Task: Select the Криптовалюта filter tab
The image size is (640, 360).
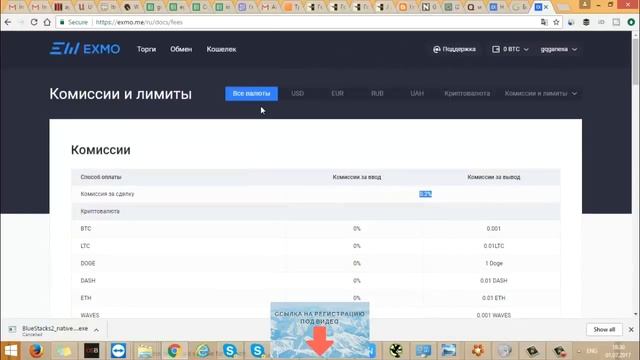Action: [467, 93]
